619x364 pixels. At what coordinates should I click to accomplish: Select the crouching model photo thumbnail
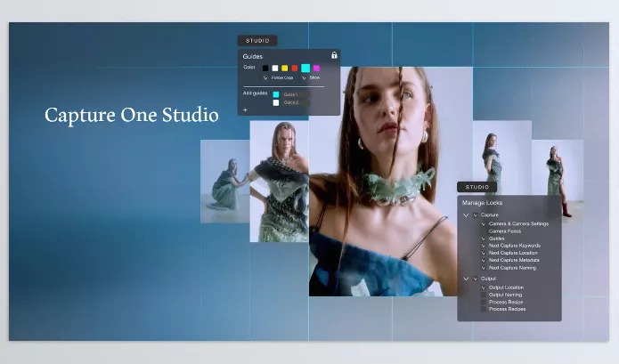tap(225, 182)
